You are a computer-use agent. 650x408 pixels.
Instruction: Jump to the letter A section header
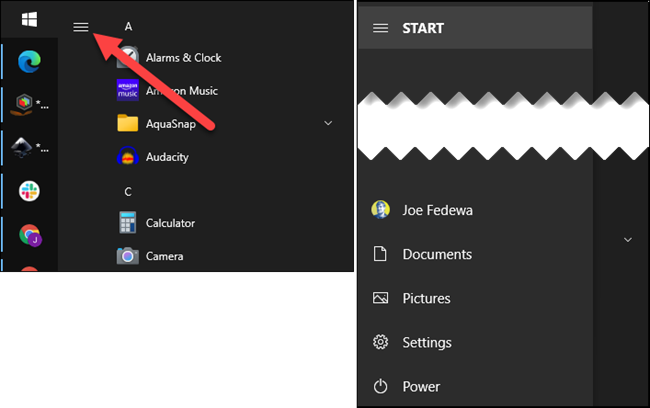point(128,25)
